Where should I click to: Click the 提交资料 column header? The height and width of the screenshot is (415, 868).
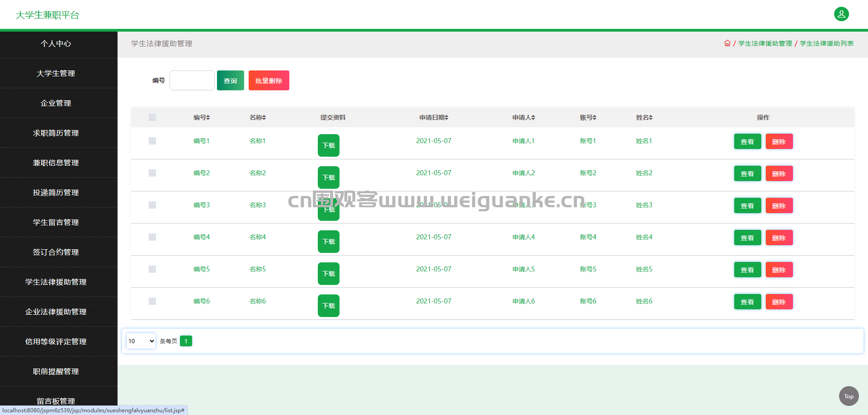click(333, 117)
